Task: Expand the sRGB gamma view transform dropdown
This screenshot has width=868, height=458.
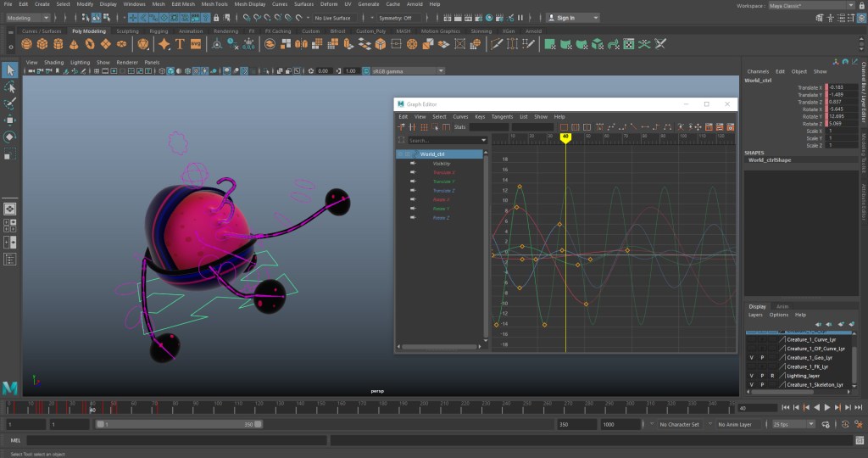Action: point(407,71)
